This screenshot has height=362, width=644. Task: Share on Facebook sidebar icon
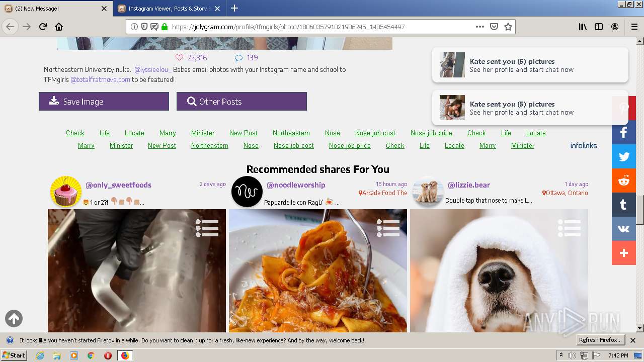click(624, 132)
